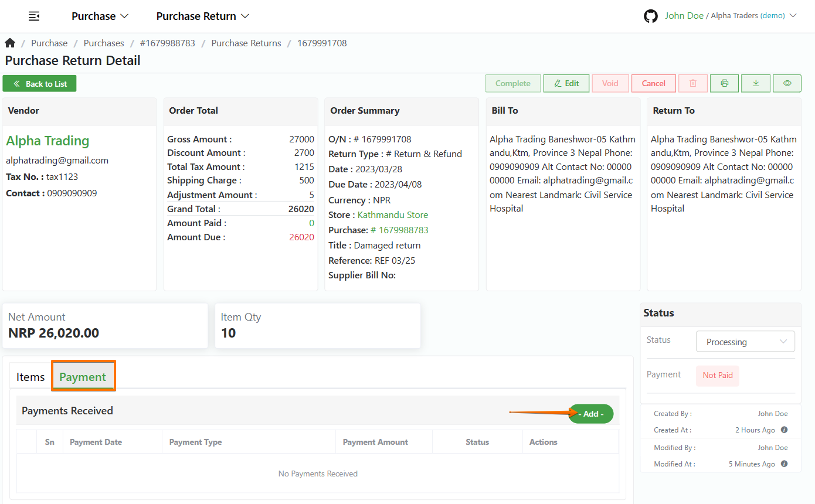Click the trash delete icon button
Screen dimensions: 815x504
(692, 83)
